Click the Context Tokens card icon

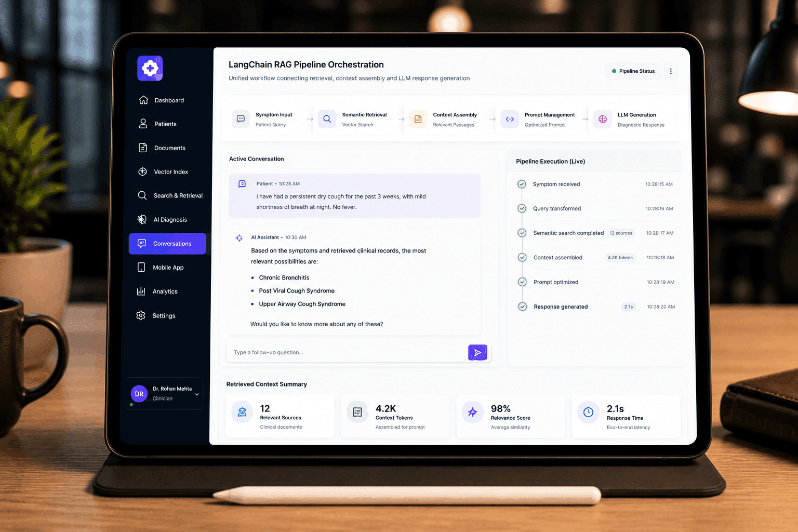click(357, 412)
